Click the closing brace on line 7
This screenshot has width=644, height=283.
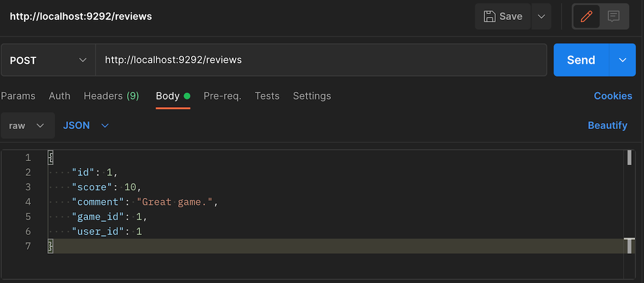click(50, 246)
